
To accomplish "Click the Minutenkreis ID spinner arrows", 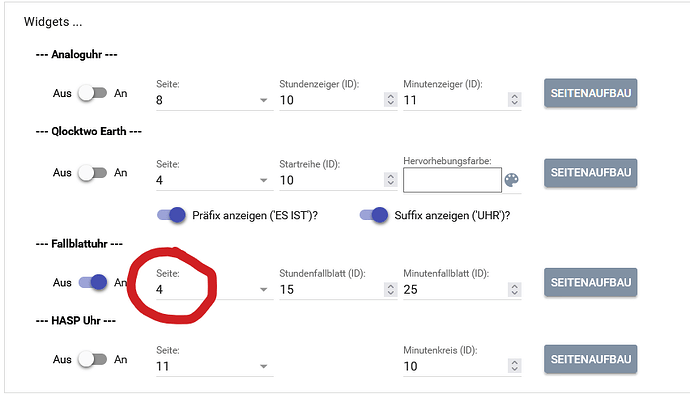I will coord(514,366).
